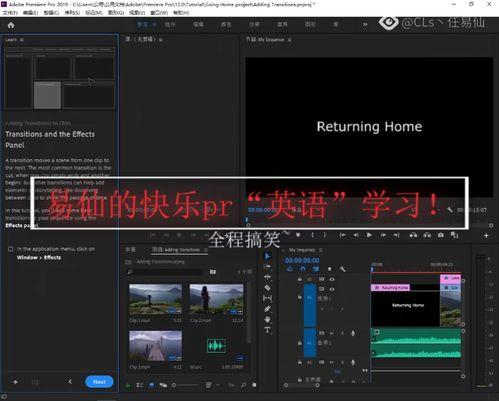This screenshot has width=499, height=401.
Task: Enable voice-over record on track A1
Action: [x=353, y=333]
